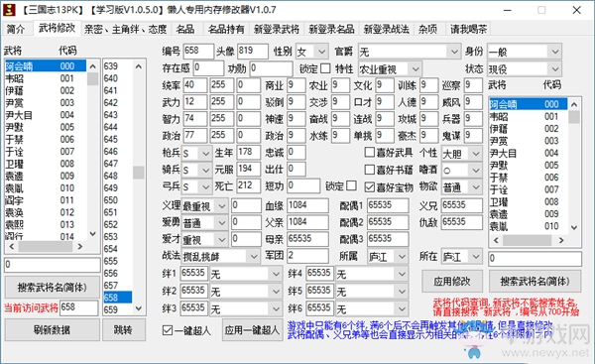Uncheck 一键超人 checkbox
This screenshot has height=364, width=595.
(167, 330)
